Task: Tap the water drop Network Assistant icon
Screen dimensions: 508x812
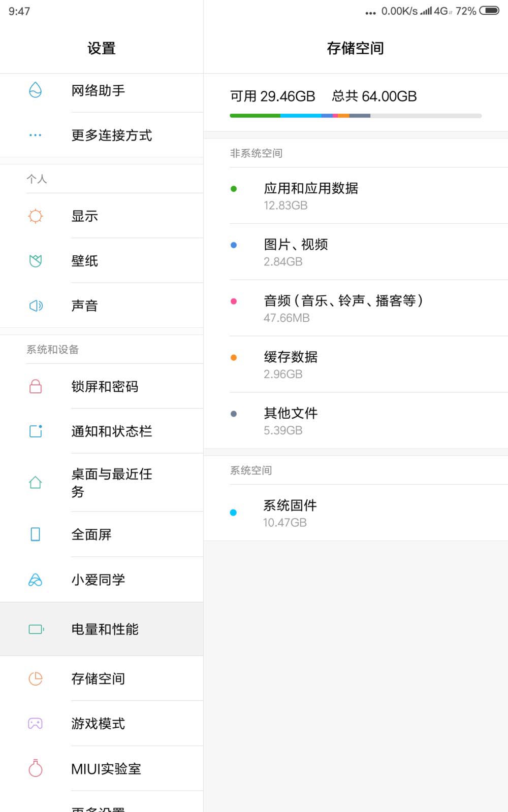Action: [36, 90]
